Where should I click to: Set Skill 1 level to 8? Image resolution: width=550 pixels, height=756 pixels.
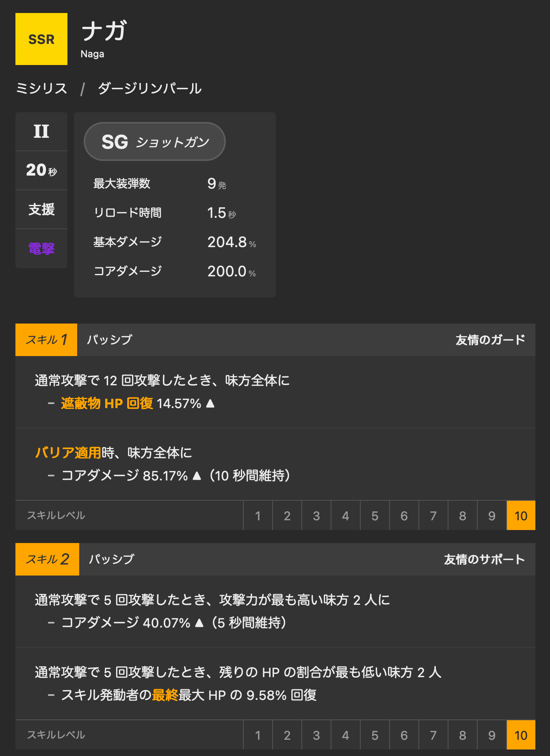tap(463, 516)
